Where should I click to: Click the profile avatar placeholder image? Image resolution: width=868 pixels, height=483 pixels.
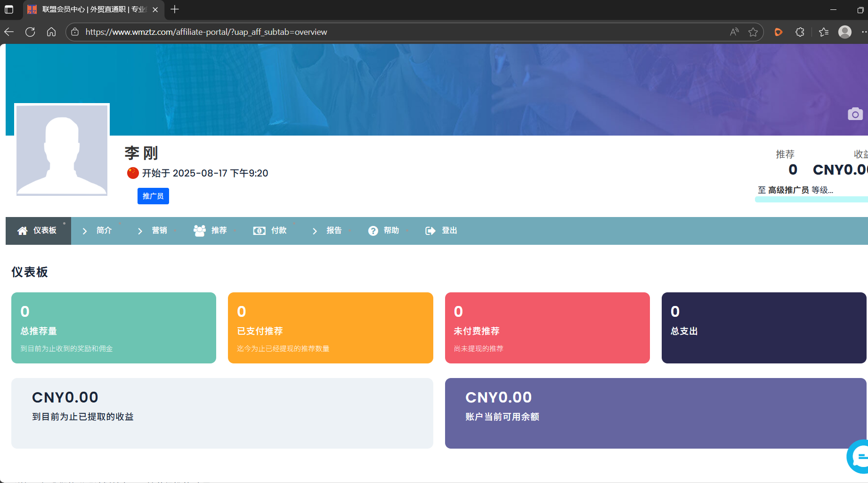pos(62,150)
